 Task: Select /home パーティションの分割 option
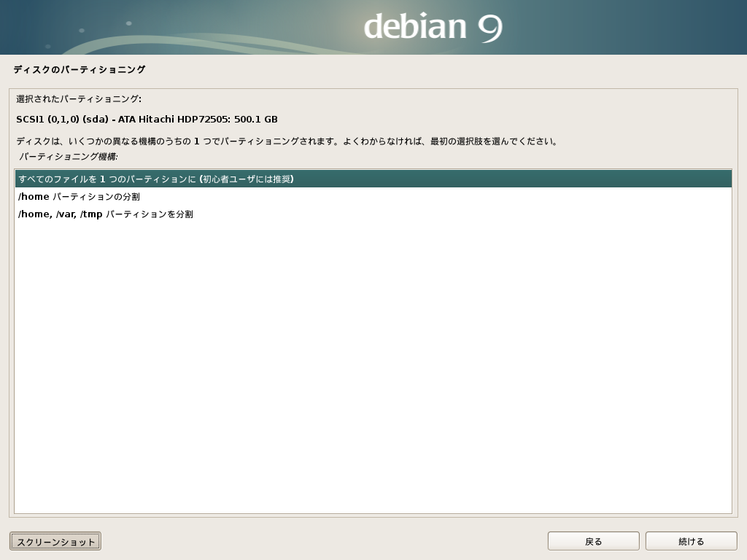[x=373, y=197]
